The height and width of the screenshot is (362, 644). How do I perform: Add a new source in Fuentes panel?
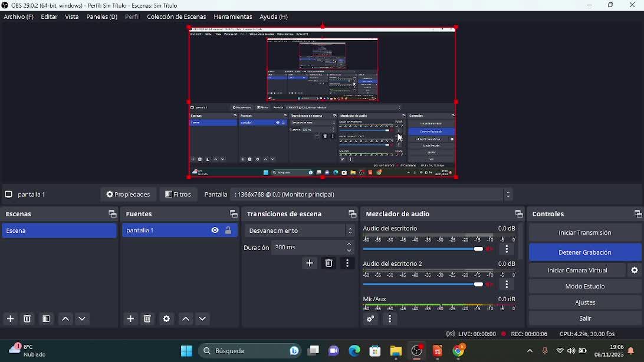(130, 319)
